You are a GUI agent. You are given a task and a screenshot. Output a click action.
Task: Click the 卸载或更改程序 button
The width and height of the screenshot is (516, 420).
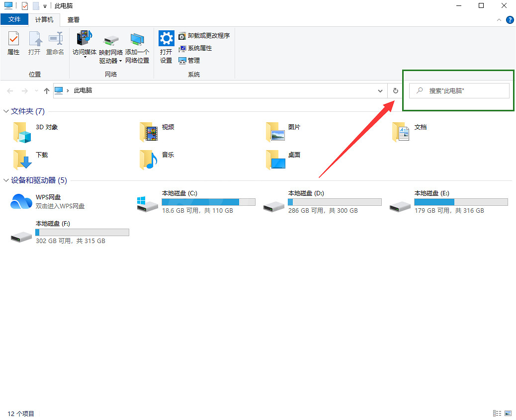[204, 36]
